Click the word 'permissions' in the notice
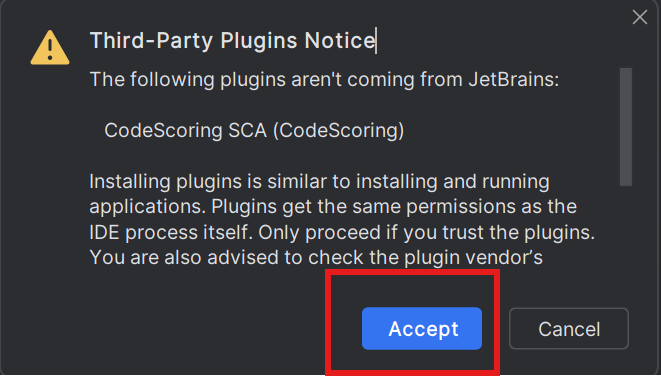This screenshot has height=376, width=661. coord(461,207)
